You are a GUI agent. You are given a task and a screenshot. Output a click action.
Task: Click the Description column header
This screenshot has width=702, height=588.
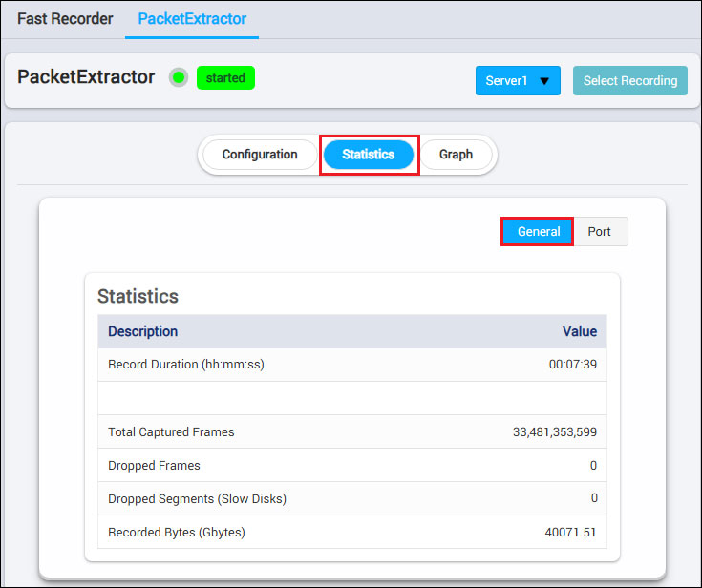[x=142, y=331]
